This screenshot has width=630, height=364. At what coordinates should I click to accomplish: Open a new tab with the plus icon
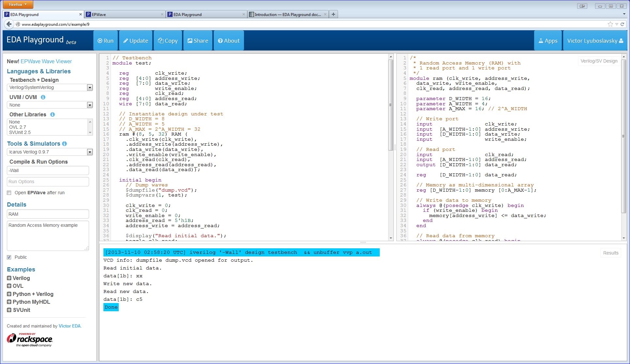(333, 14)
